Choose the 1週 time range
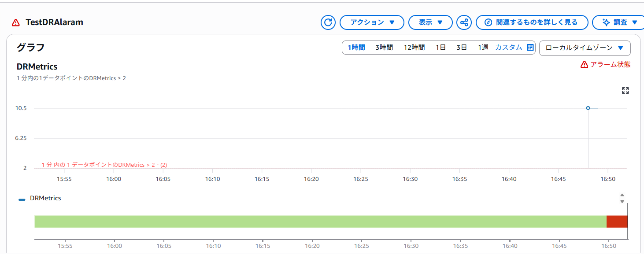 [483, 48]
